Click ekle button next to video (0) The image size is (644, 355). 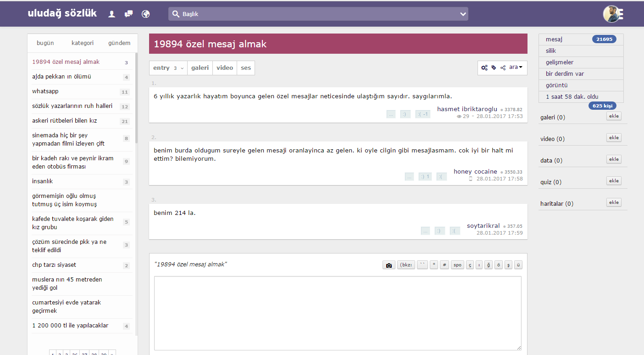[614, 138]
